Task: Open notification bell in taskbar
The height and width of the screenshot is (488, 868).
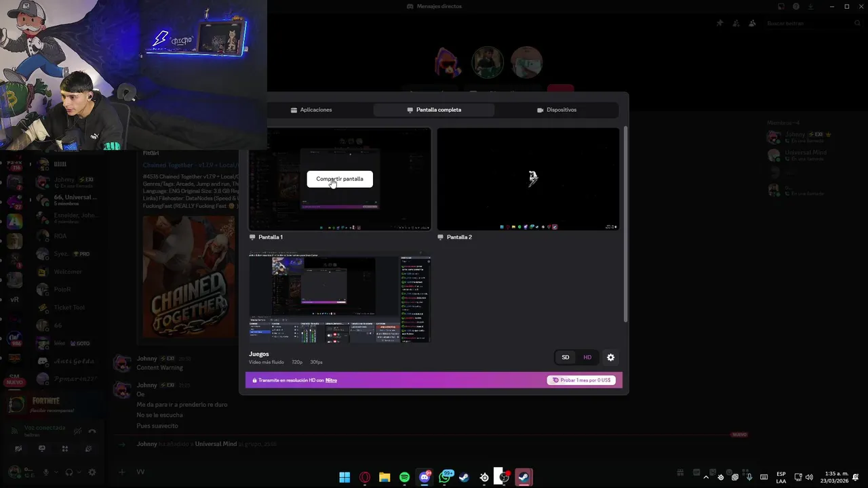Action: pos(856,477)
